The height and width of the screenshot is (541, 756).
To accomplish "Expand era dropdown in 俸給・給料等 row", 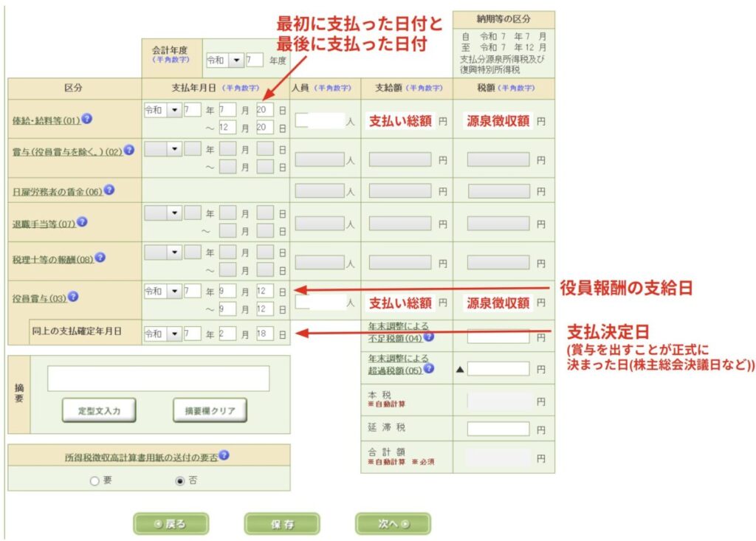I will coord(174,110).
